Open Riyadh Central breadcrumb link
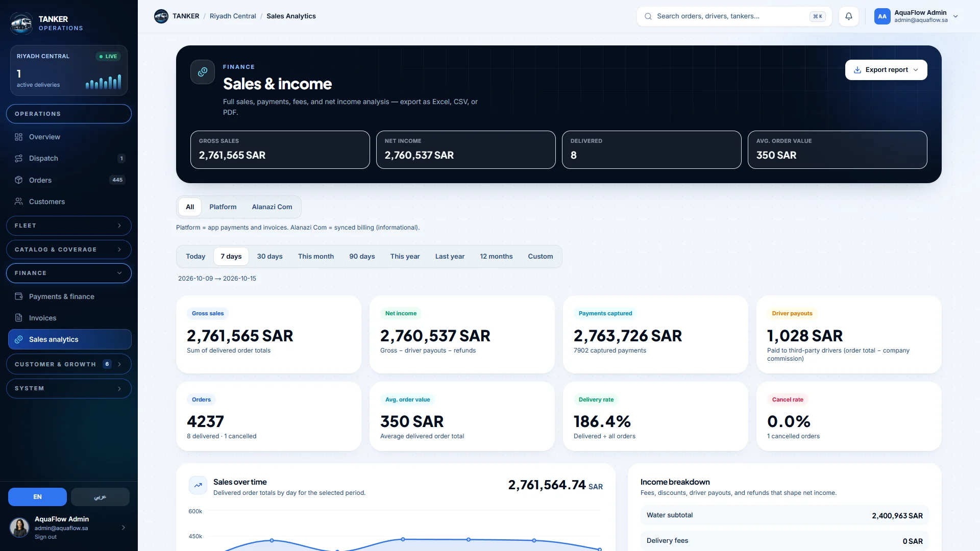This screenshot has height=551, width=980. click(x=233, y=16)
